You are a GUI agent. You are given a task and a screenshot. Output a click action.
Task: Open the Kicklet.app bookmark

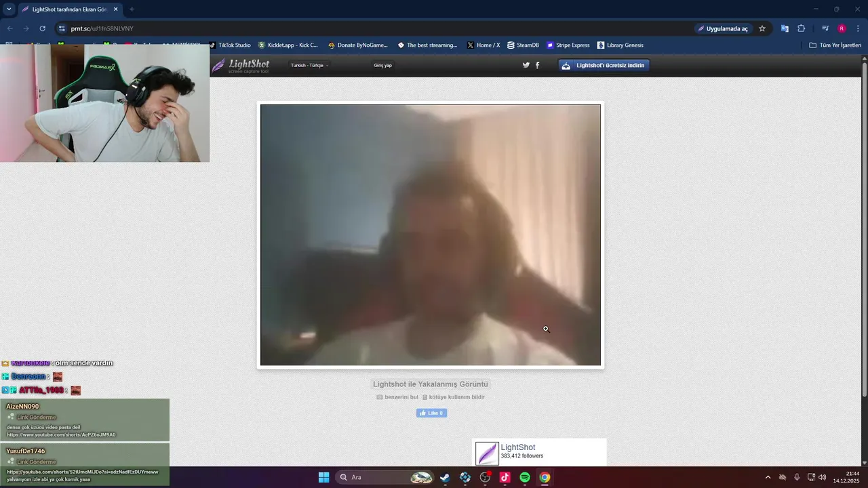click(x=288, y=45)
